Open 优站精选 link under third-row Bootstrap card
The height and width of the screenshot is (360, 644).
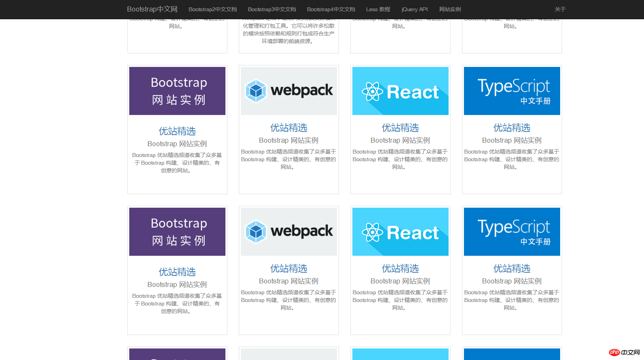pyautogui.click(x=177, y=272)
